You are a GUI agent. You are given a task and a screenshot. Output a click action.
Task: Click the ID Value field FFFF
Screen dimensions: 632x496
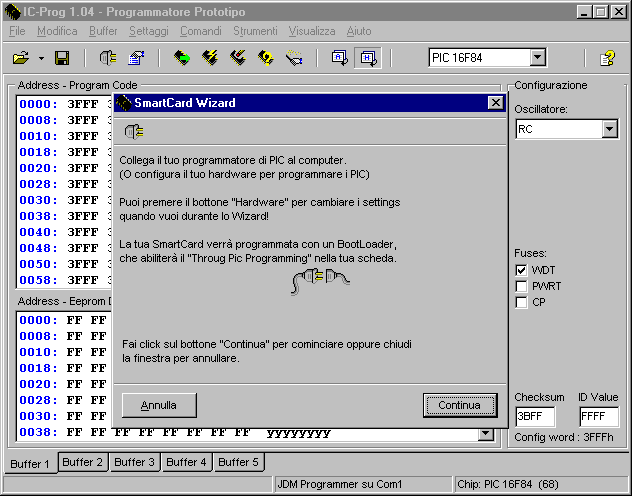(x=599, y=417)
